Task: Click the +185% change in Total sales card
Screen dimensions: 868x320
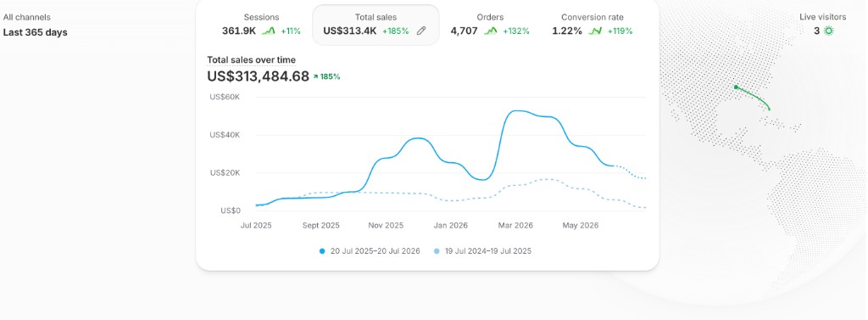Action: [x=396, y=31]
